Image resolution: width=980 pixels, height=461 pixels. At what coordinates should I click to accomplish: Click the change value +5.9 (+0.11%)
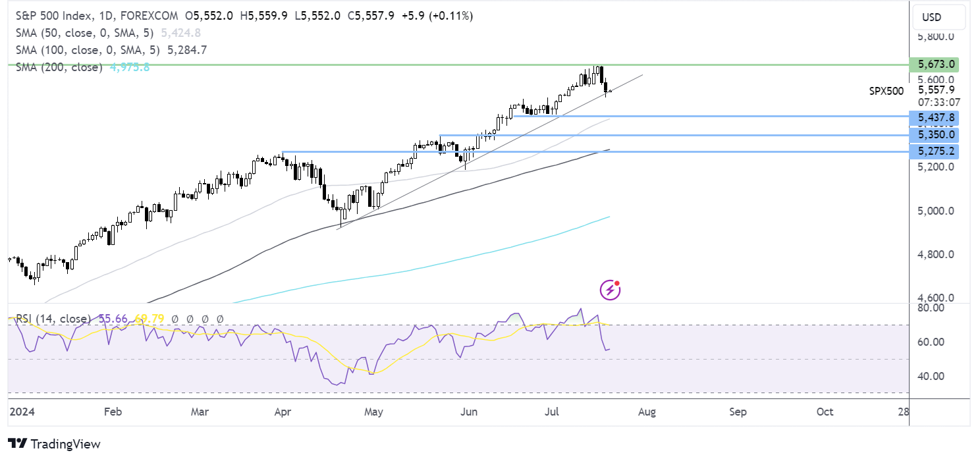tap(436, 15)
